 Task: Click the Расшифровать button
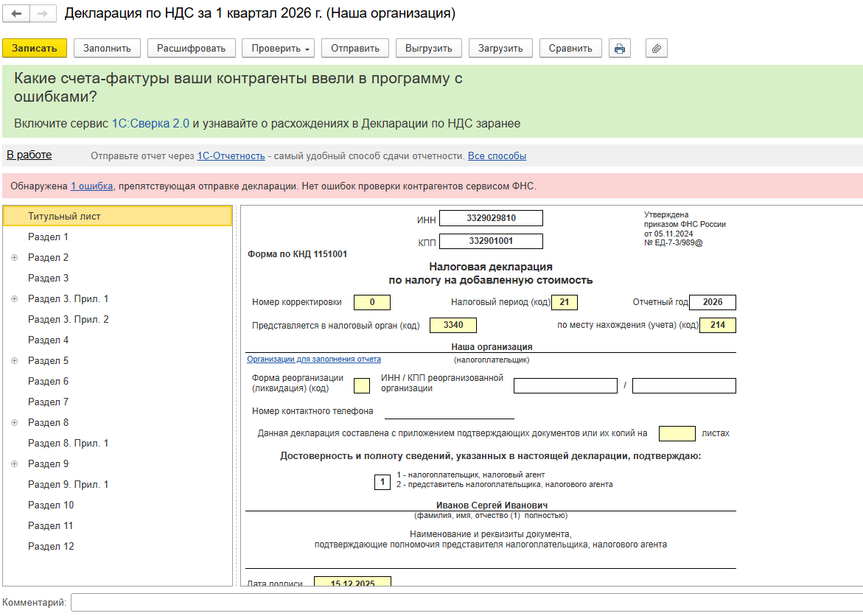[191, 49]
